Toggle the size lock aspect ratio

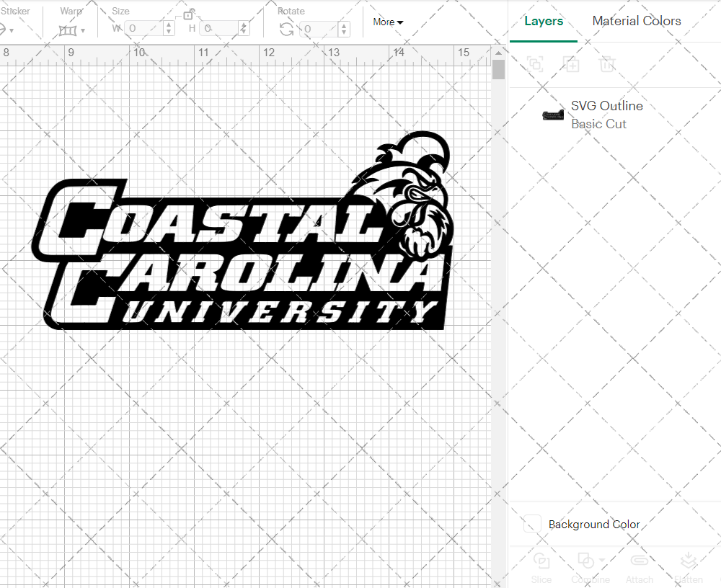[189, 14]
